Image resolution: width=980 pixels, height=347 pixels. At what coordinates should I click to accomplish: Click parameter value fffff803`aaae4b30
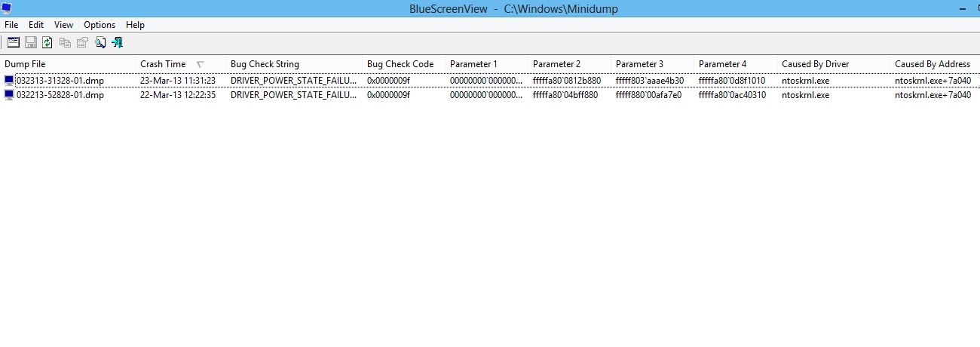click(x=650, y=81)
